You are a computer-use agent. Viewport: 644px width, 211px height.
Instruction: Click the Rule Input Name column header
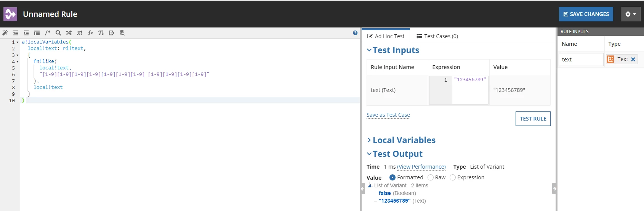click(x=392, y=67)
